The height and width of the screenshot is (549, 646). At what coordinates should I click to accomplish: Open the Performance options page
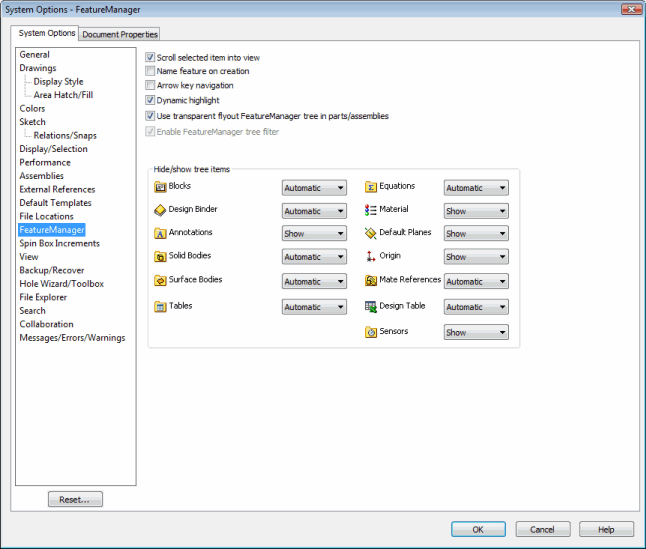(x=45, y=162)
